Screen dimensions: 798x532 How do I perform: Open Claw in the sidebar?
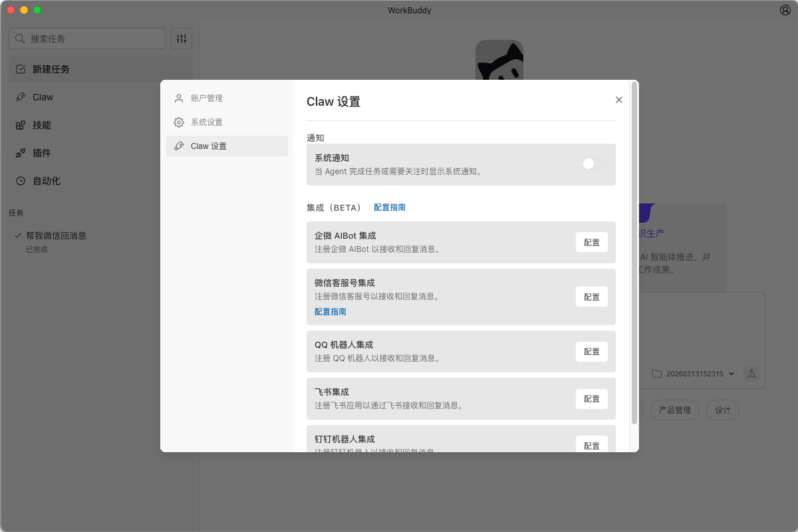click(x=100, y=97)
